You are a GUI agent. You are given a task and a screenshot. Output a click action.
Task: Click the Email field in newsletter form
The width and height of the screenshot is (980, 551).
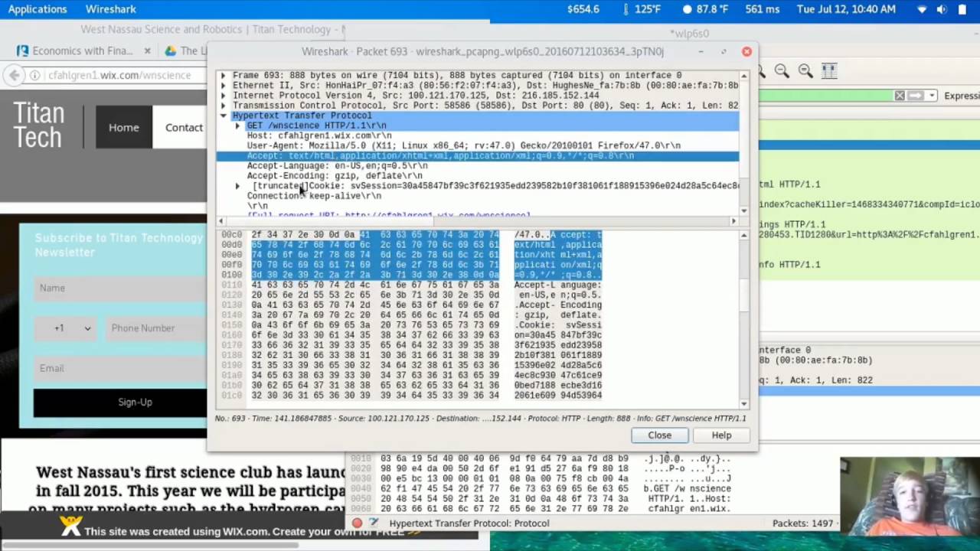coord(119,368)
